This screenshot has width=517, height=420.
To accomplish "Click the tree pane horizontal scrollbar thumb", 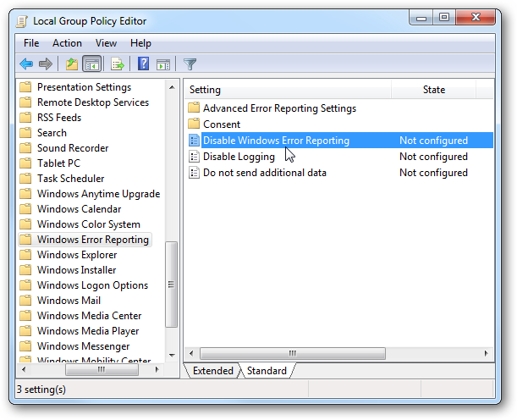I will [x=102, y=369].
